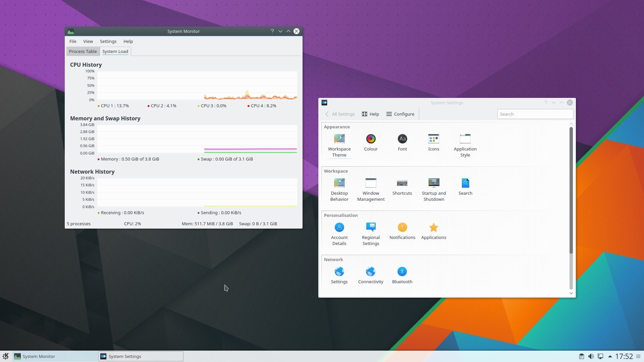
Task: Open System Monitor View menu
Action: pyautogui.click(x=88, y=41)
